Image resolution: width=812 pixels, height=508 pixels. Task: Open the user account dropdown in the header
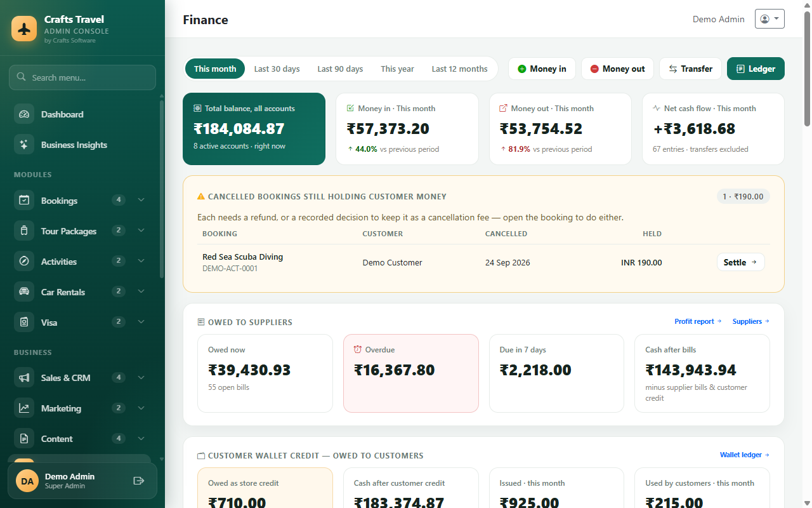(x=769, y=19)
